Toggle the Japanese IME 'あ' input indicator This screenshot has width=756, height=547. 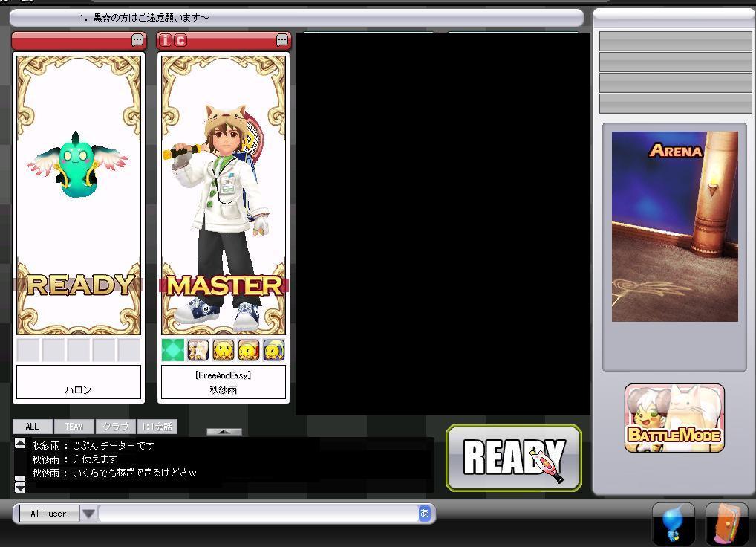[x=424, y=514]
